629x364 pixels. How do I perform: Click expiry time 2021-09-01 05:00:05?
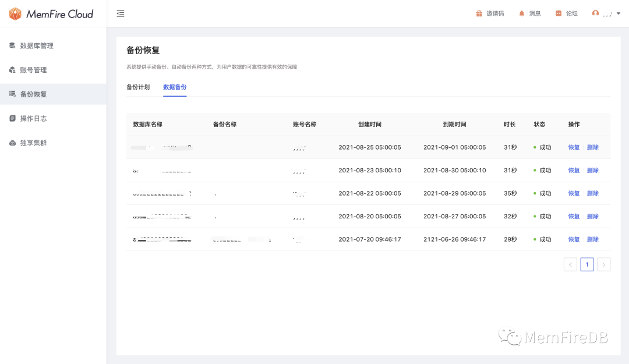pos(454,147)
